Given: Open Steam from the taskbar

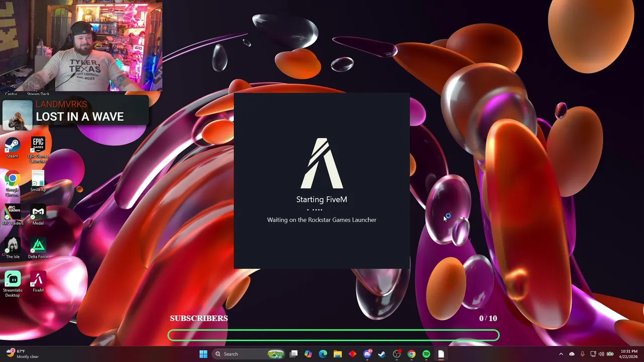Looking at the screenshot, I should [x=382, y=354].
